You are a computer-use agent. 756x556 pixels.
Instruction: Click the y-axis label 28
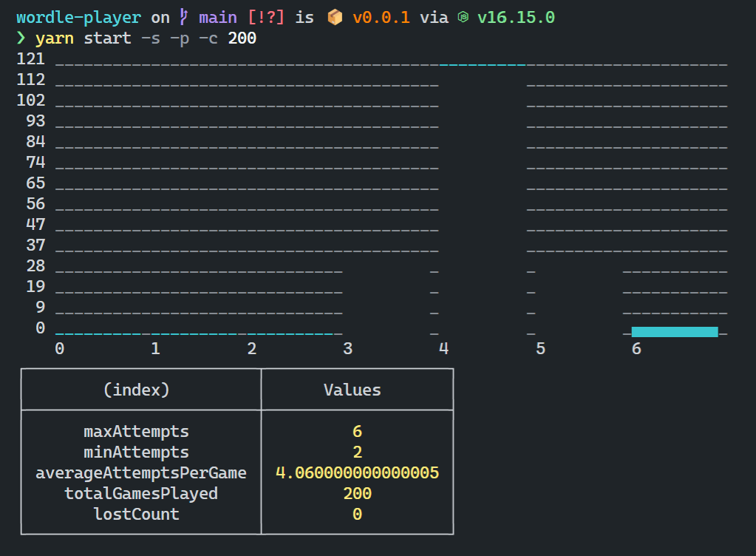[x=35, y=266]
